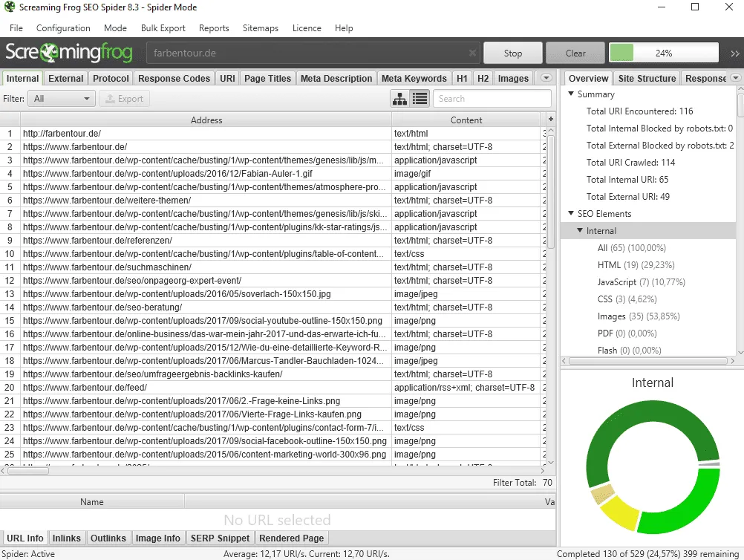Collapse the Internal tree node
The image size is (744, 560).
[580, 231]
